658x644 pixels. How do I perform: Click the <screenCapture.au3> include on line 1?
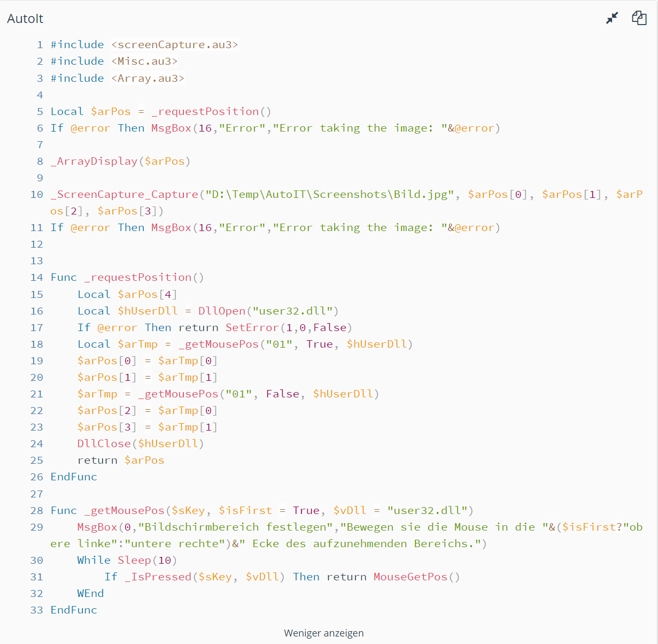174,44
